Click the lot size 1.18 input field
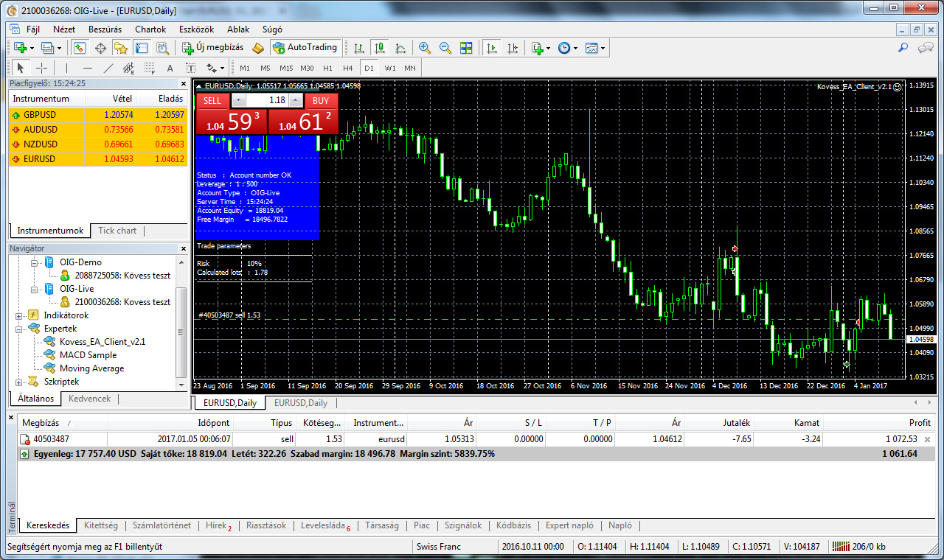Screen dimensions: 944x560 coord(266,101)
